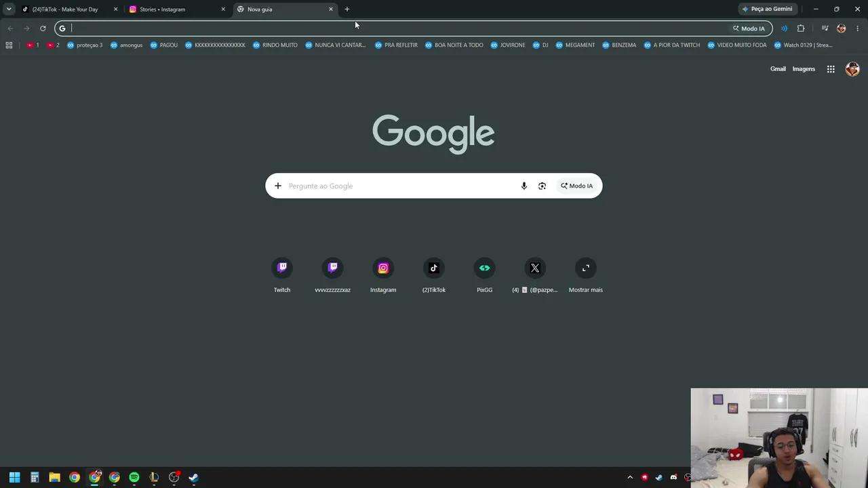Open the JOVIRONE bookmark
868x488 pixels.
click(508, 45)
